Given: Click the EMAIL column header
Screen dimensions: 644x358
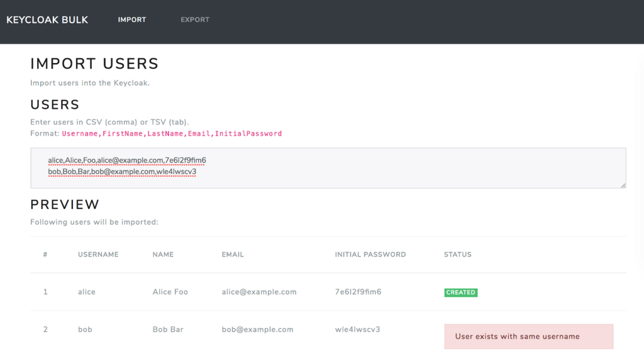Looking at the screenshot, I should [x=233, y=254].
